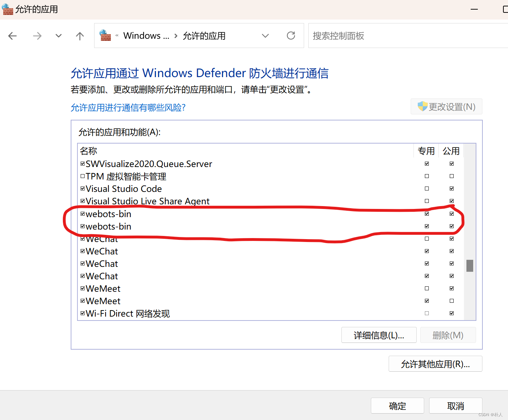
Task: Click 允许其他应用(R)... to add an app
Action: pos(436,364)
